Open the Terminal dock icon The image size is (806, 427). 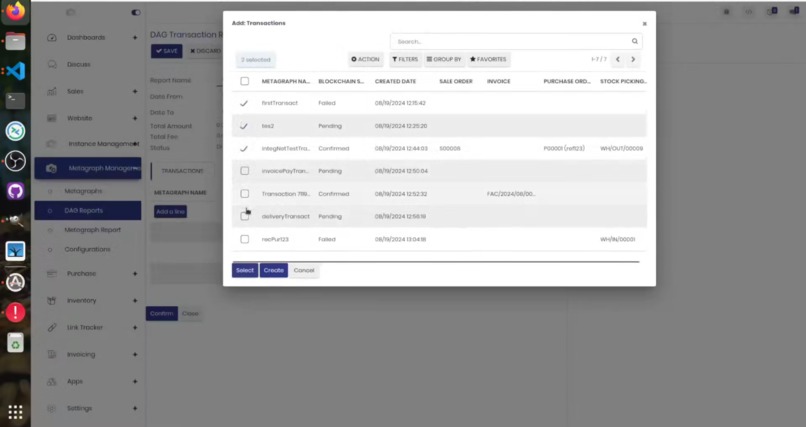point(15,101)
